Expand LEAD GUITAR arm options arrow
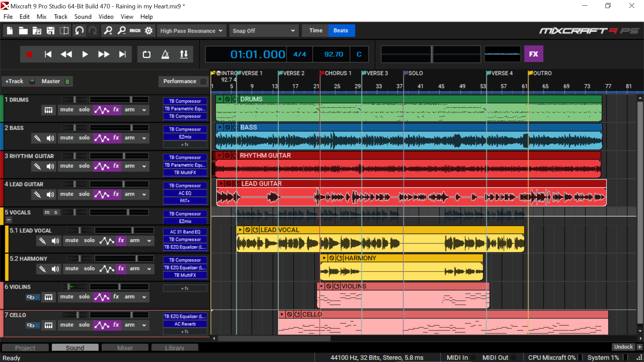 pos(144,194)
